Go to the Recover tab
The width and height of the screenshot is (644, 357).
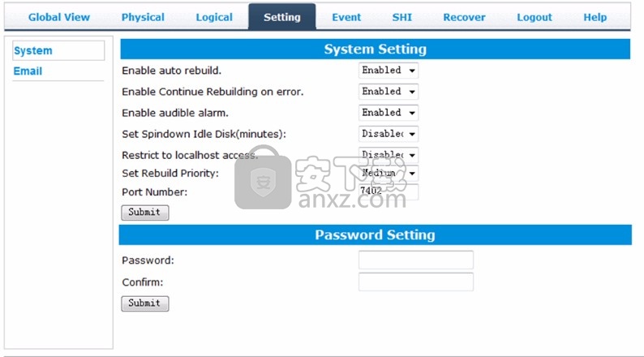[464, 17]
